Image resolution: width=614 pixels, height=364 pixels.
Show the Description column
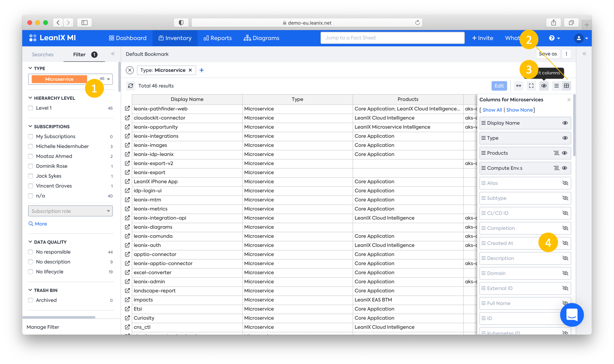coord(565,258)
